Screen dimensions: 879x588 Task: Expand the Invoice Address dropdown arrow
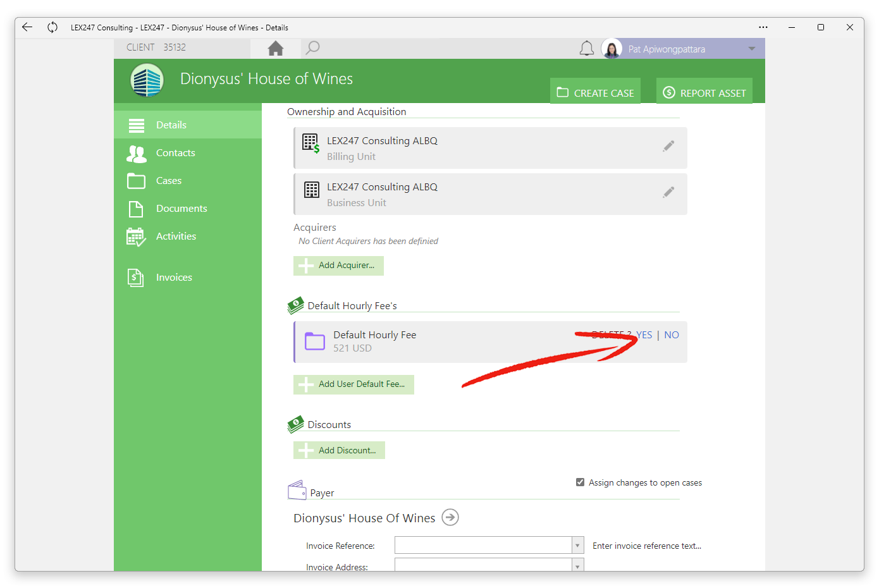pyautogui.click(x=577, y=566)
